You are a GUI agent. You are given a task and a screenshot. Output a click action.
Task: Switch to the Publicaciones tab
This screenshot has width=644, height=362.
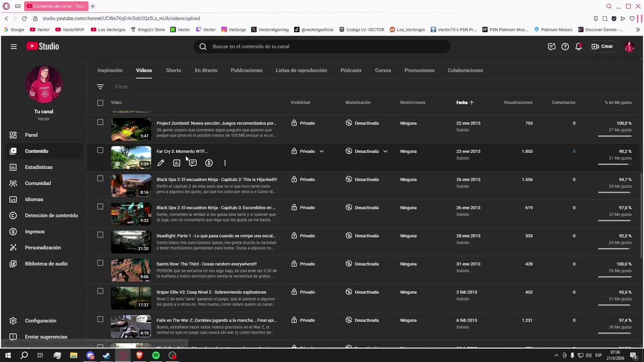click(x=247, y=70)
